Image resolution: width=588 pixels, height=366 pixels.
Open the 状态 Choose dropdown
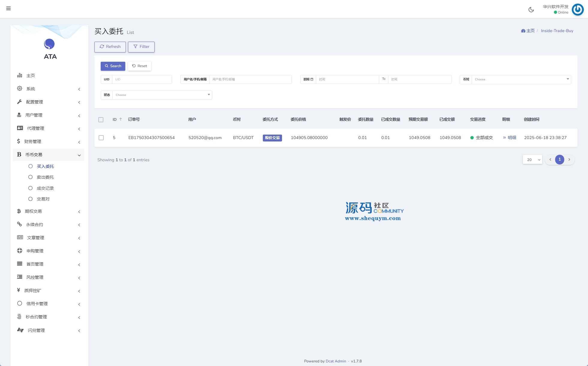pyautogui.click(x=162, y=95)
